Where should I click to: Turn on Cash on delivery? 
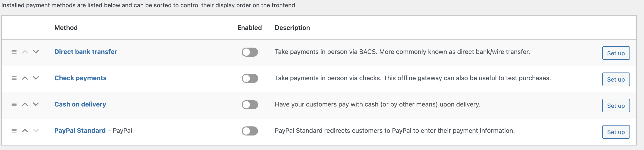click(x=249, y=104)
